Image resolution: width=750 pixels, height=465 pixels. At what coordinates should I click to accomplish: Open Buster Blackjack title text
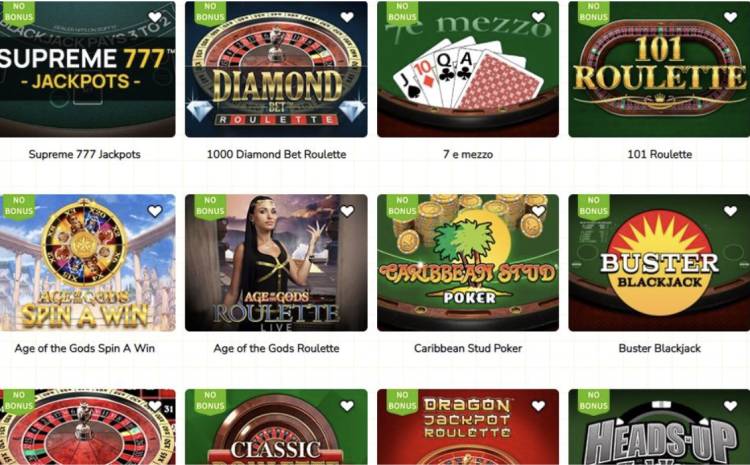point(660,348)
